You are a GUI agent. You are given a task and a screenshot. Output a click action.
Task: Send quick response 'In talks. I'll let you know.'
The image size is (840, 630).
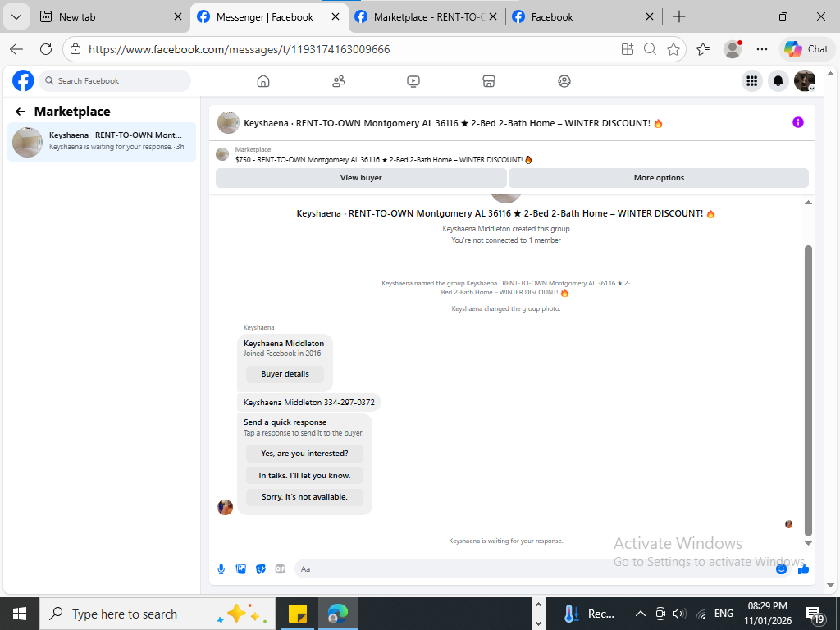(304, 475)
